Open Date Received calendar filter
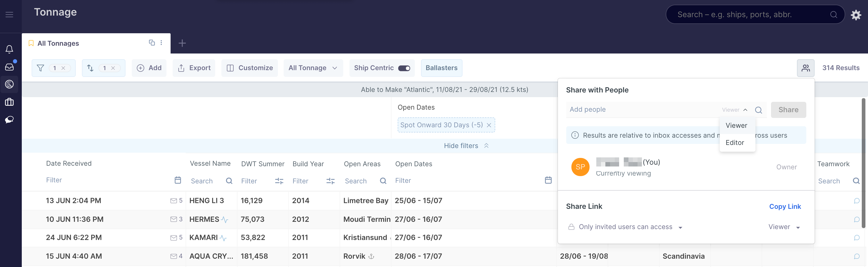Viewport: 868px width, 267px height. [x=178, y=180]
